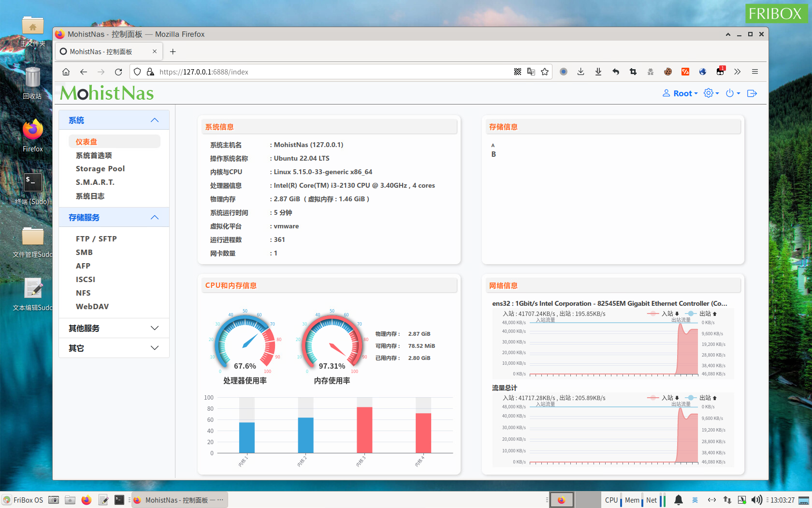Click the 内核 3 usage bar
This screenshot has height=508, width=812.
click(364, 430)
